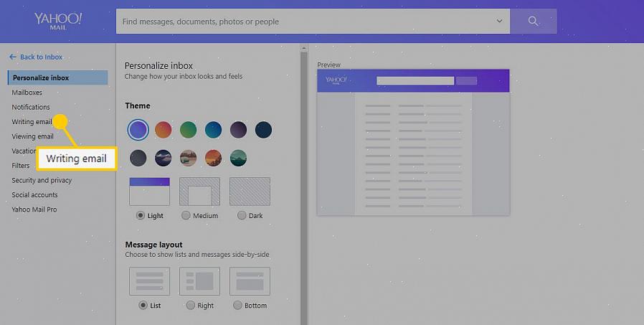Choose the Right layout radio button
This screenshot has height=325, width=644.
click(x=191, y=306)
